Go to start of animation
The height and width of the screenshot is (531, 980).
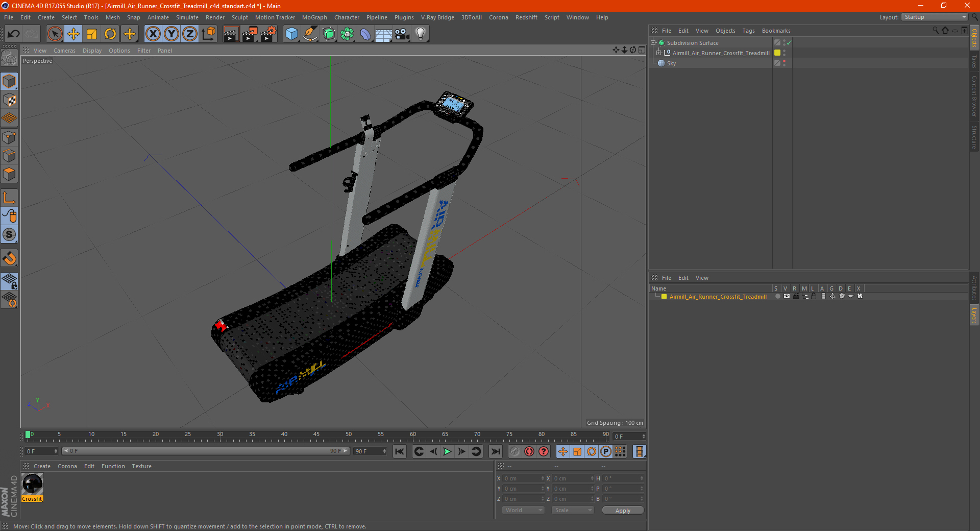pyautogui.click(x=400, y=451)
